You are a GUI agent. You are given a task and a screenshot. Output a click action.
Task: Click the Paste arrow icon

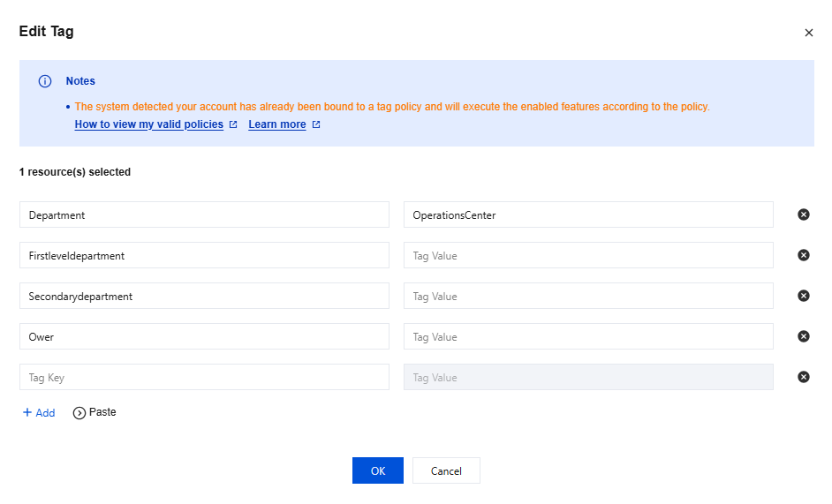(79, 413)
